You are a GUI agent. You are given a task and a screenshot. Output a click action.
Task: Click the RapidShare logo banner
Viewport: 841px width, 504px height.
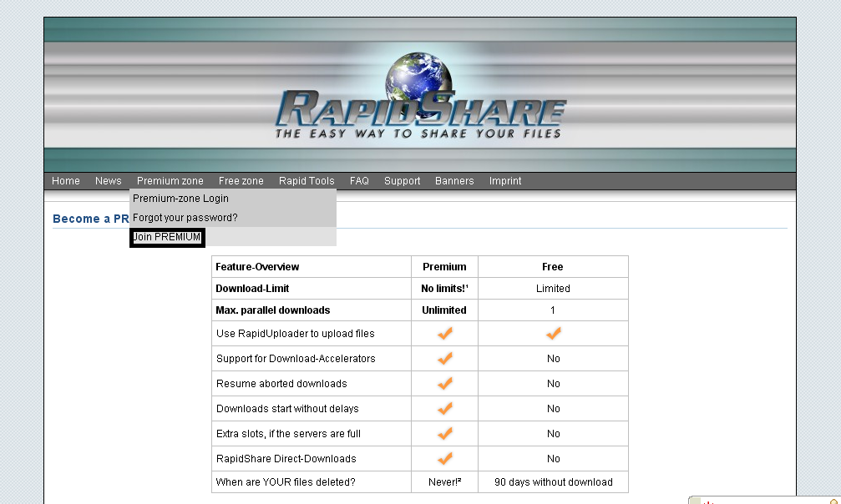pyautogui.click(x=420, y=95)
